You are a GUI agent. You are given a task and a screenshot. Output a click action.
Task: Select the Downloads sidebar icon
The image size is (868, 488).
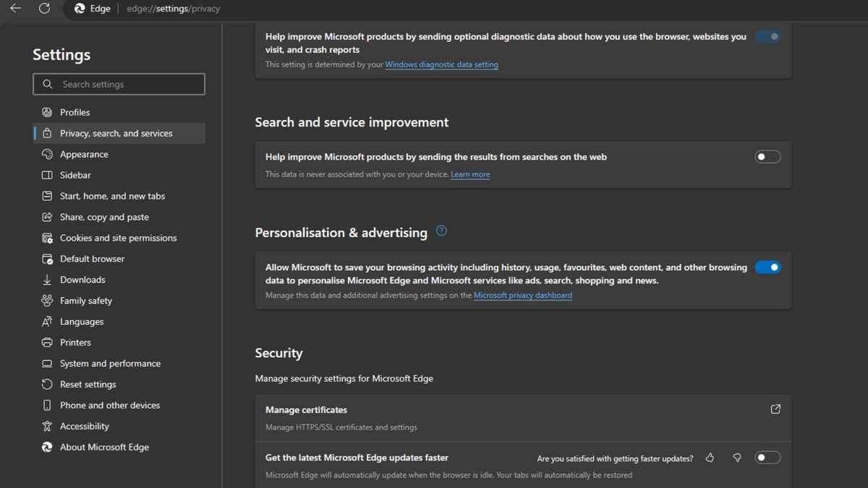(46, 279)
